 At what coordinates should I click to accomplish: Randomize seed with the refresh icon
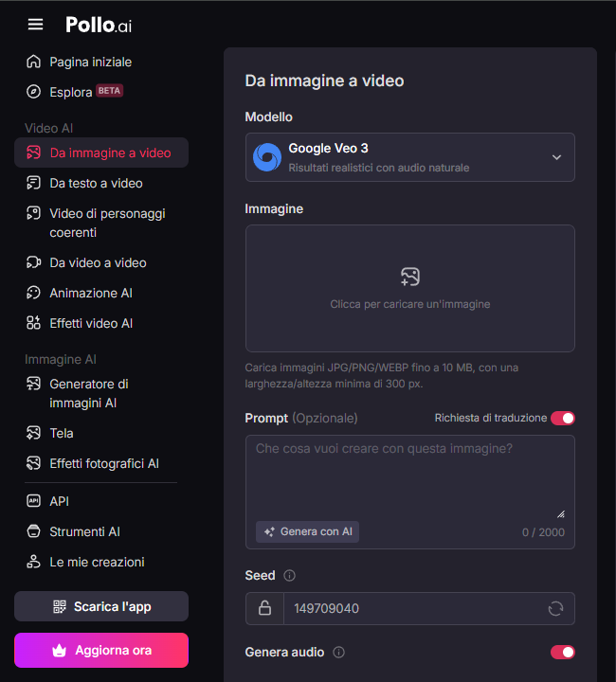[556, 608]
